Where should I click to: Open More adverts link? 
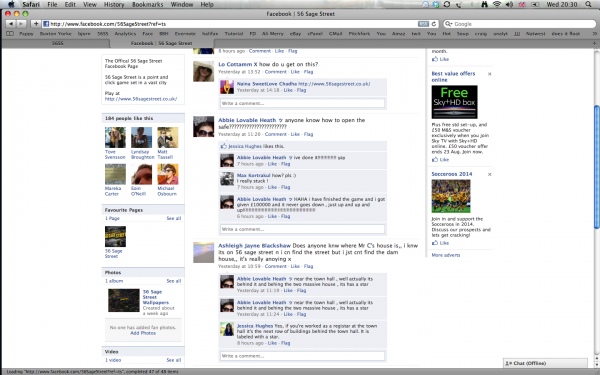pyautogui.click(x=446, y=255)
